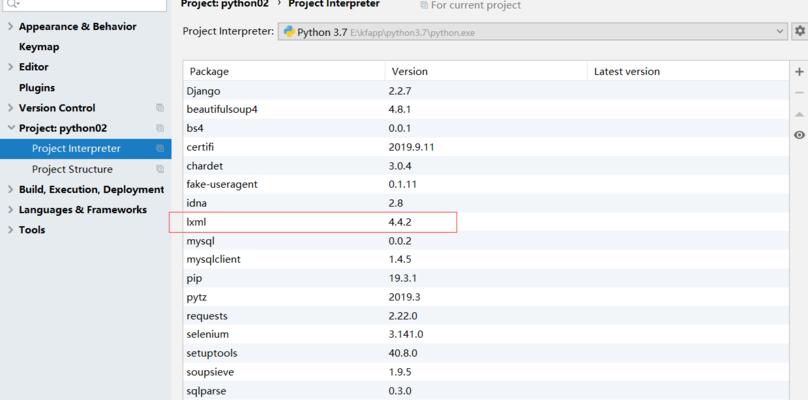Select Keymap in settings tree
Image resolution: width=808 pixels, height=400 pixels.
(39, 47)
